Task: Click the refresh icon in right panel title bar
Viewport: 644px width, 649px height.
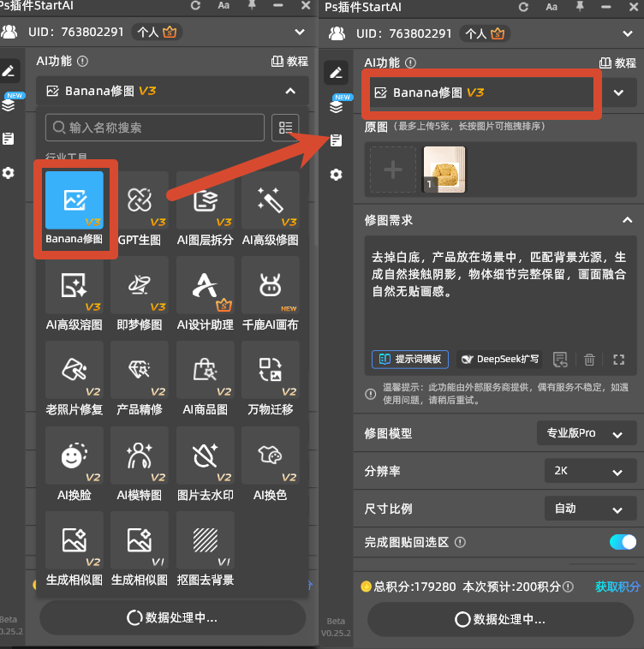Action: 523,7
